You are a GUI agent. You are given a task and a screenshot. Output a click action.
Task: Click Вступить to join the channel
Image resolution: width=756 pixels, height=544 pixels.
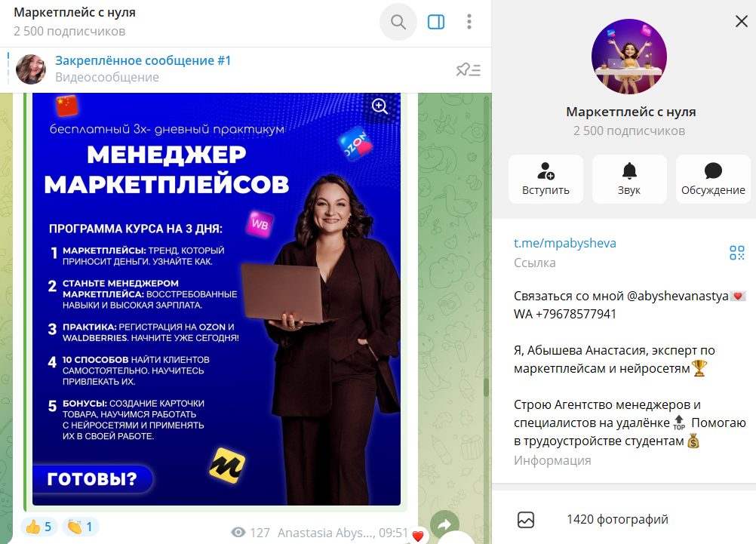click(545, 179)
